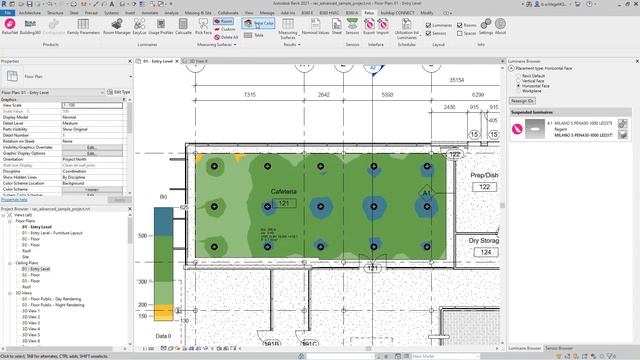Screen dimensions: 640x360
Task: Click Edit for Visibility/Graphics Overrides
Action: [x=92, y=147]
